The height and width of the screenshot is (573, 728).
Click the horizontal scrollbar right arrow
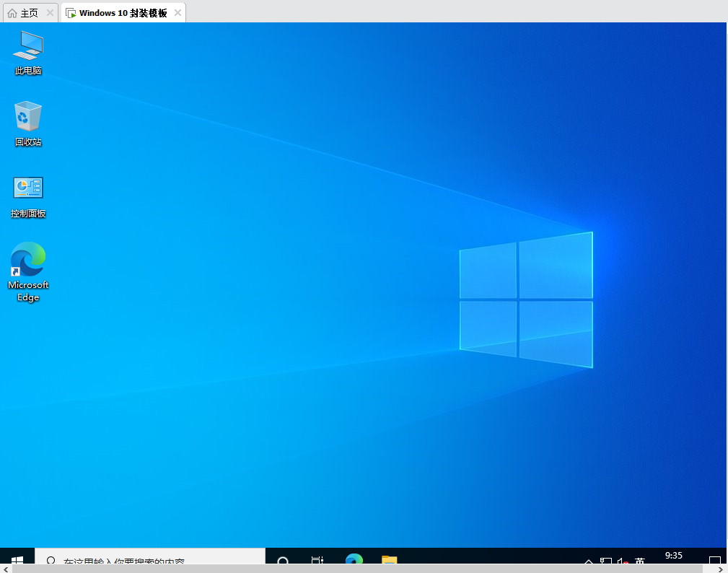pos(721,569)
